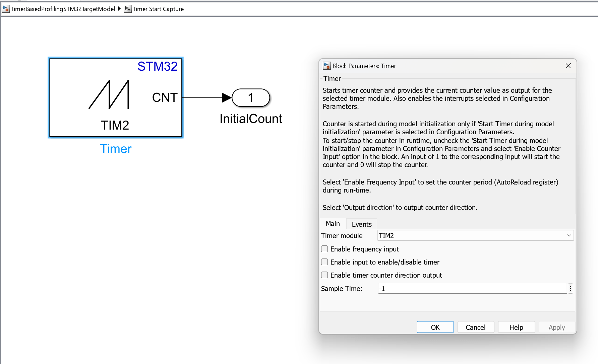Screen dimensions: 598x364
Task: Open the Sample Time three-dot options button
Action: click(x=570, y=289)
